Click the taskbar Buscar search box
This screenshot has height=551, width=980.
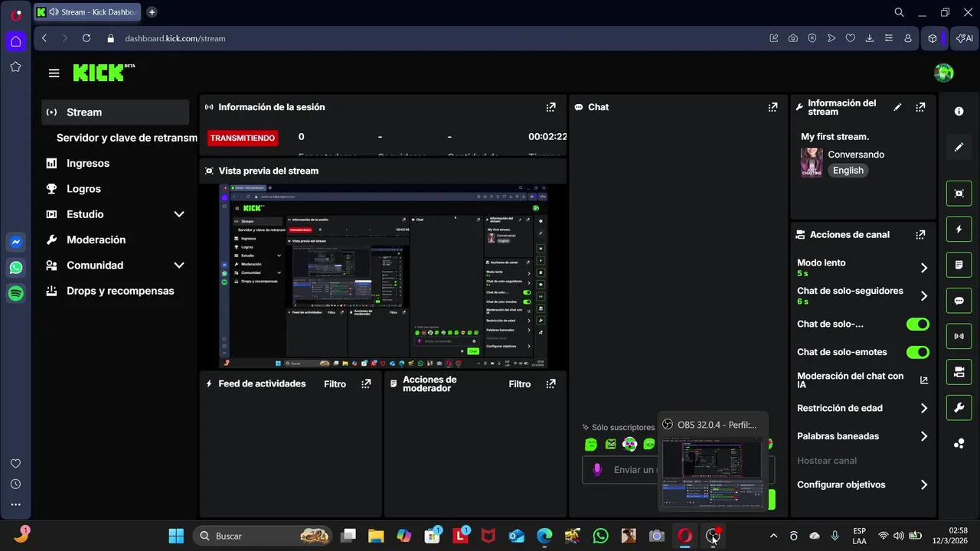pyautogui.click(x=263, y=536)
